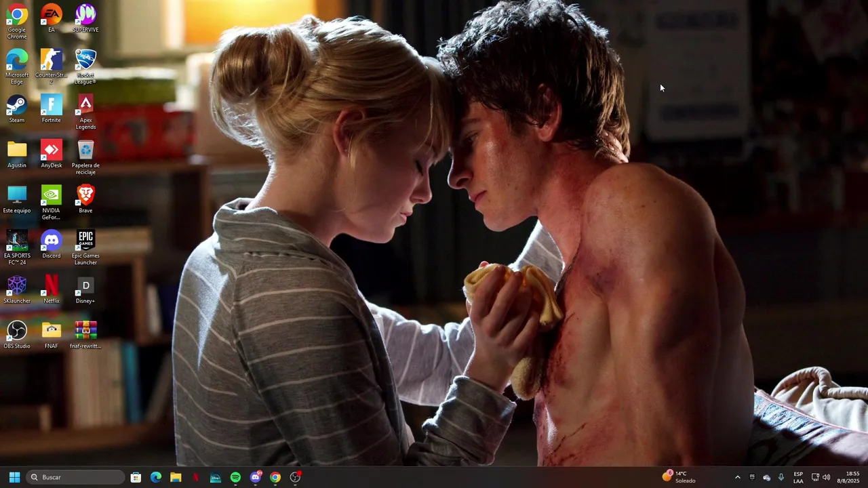Screen dimensions: 868x488
Task: Open the Windows Start menu
Action: tap(14, 477)
